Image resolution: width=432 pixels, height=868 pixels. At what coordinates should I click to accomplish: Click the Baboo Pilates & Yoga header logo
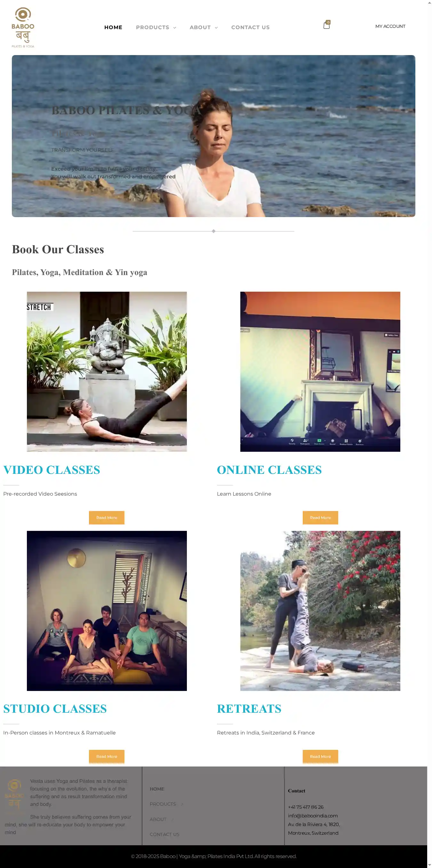pos(23,27)
